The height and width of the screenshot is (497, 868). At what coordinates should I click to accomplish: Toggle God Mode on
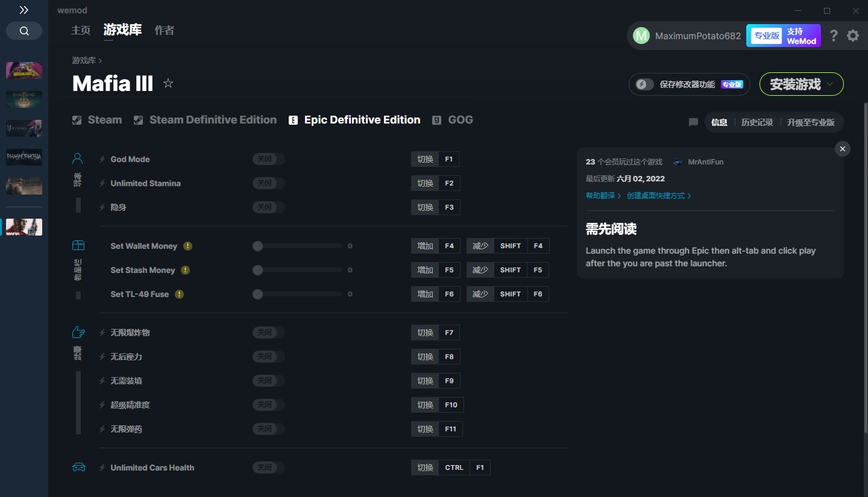point(269,159)
